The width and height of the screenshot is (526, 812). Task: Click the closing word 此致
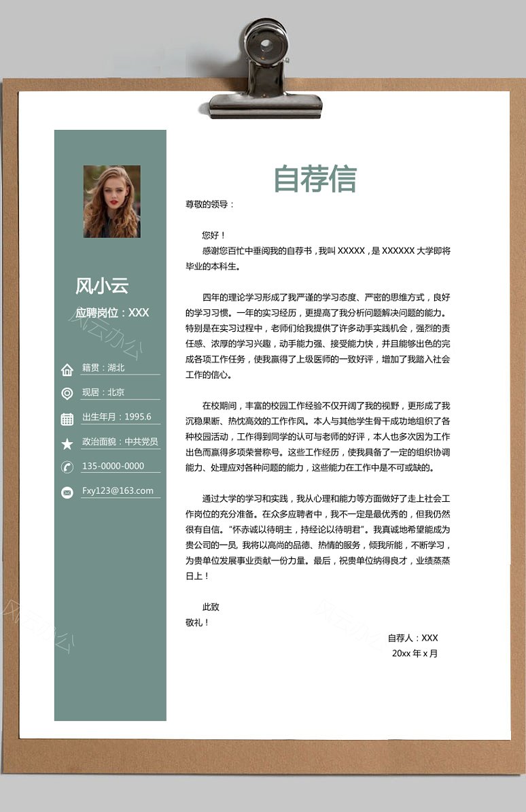pos(211,607)
